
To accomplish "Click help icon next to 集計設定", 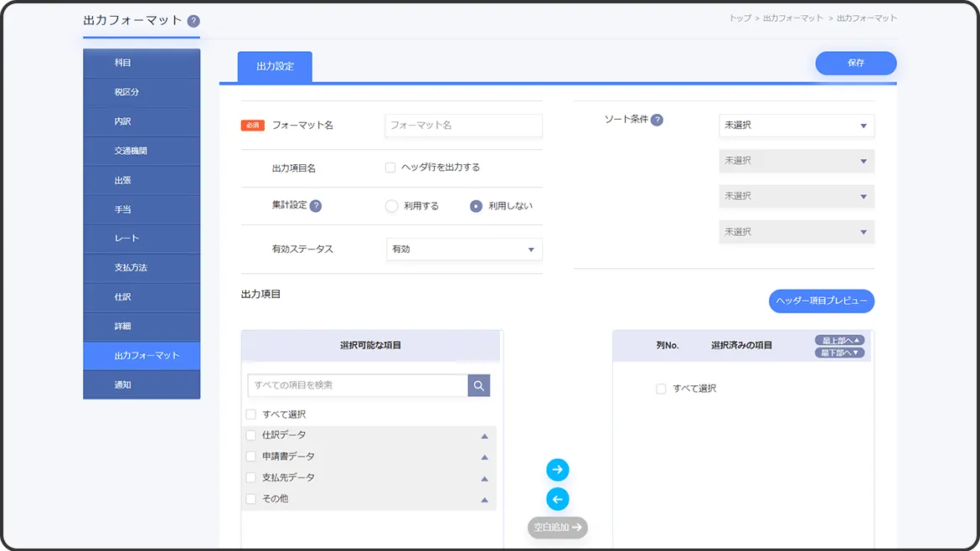I will pos(316,206).
